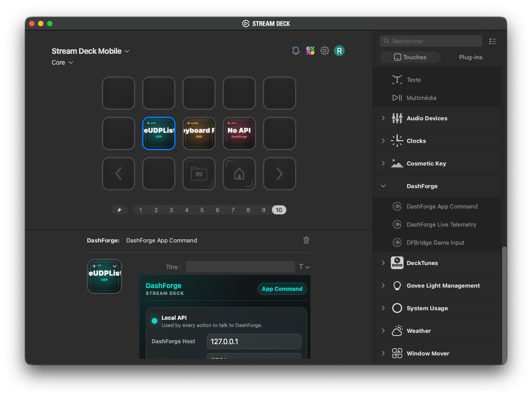The image size is (532, 398).
Task: Click the Titre text field
Action: (x=240, y=267)
